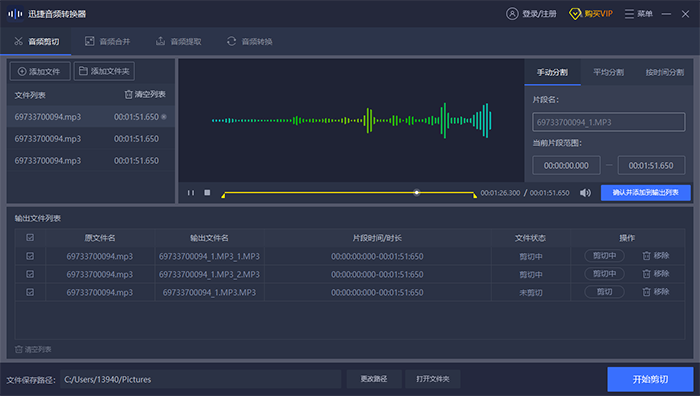Screen dimensions: 700x396
Task: Click 剪切中 button in the _1.MP3_1.MP3 row
Action: click(604, 256)
